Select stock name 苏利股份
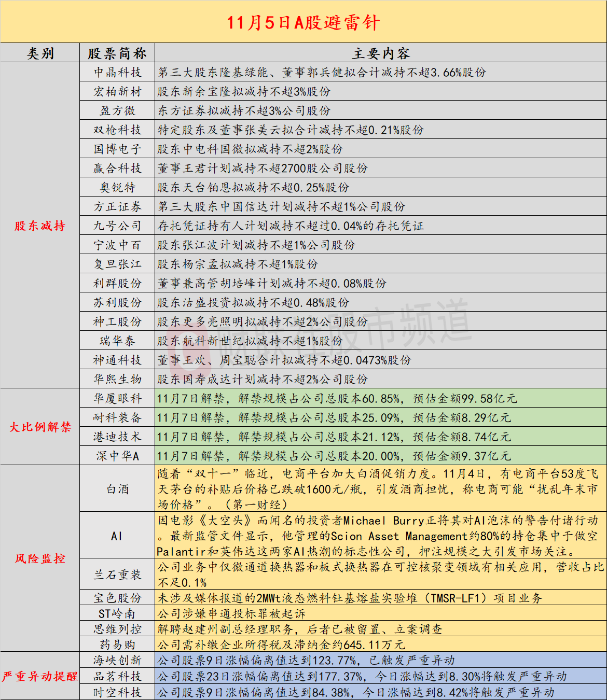This screenshot has width=607, height=700. tap(117, 302)
